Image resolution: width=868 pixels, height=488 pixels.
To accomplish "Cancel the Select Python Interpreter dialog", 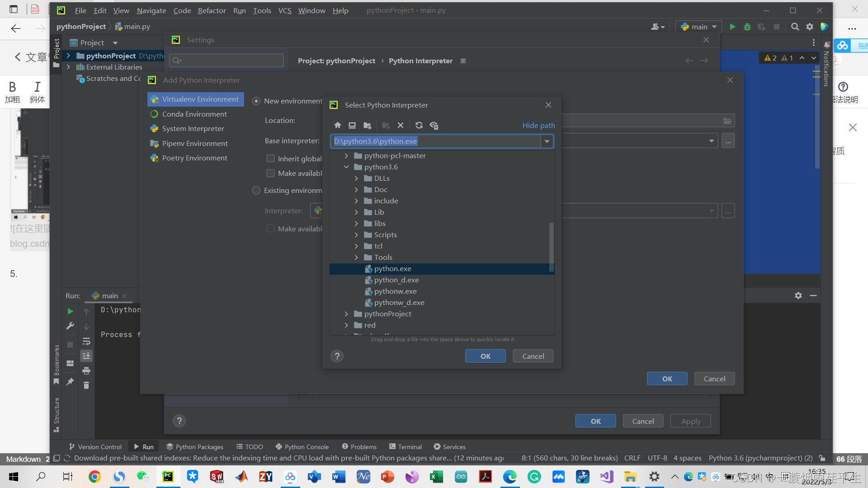I will point(533,356).
